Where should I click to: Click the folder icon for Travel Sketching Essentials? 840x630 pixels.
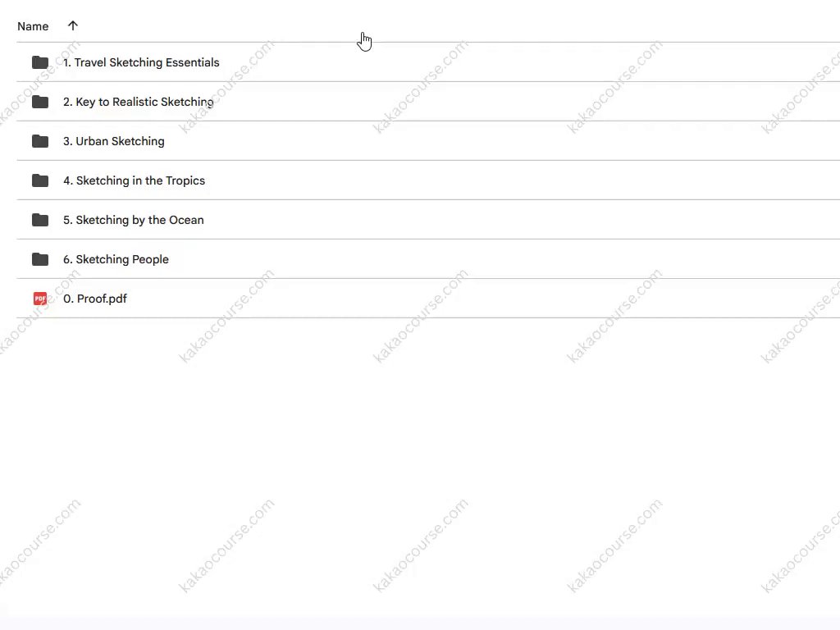point(40,62)
